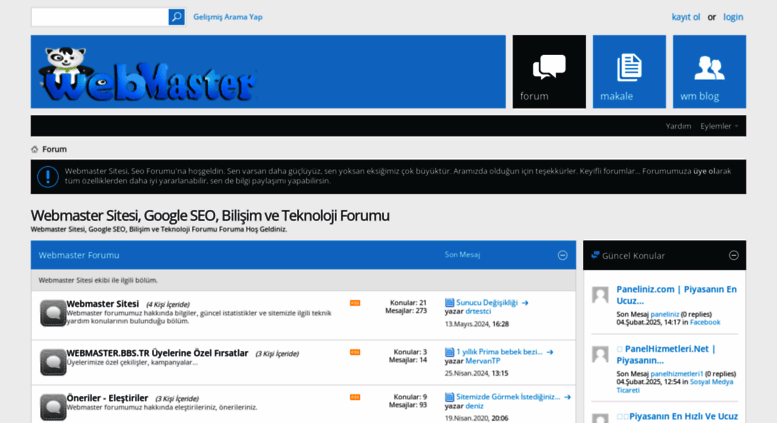View paneliniz user profile
Viewport: 777px width, 423px height.
665,314
